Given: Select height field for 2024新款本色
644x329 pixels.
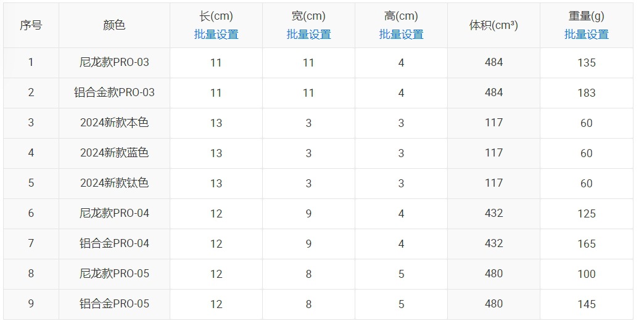Looking at the screenshot, I should 401,123.
